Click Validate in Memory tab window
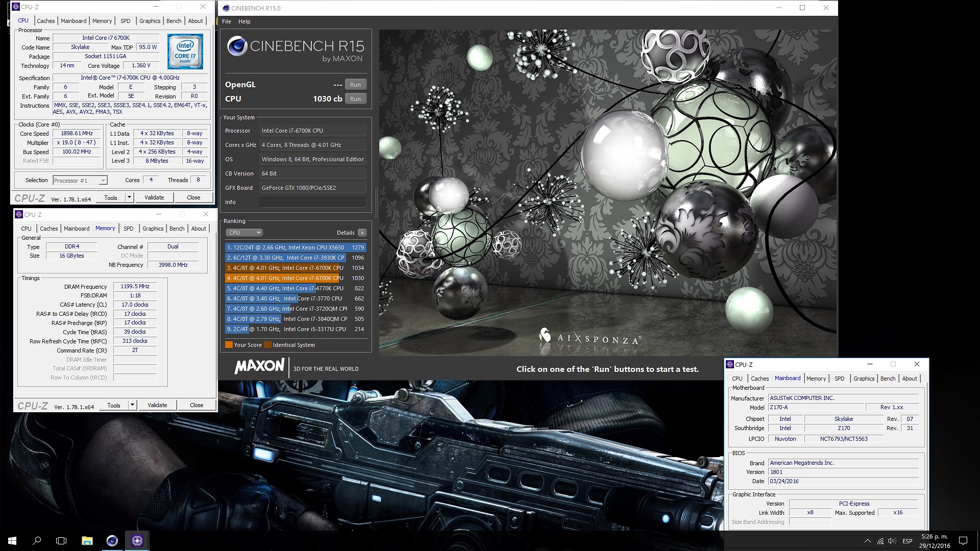Screen dimensions: 980x551 click(157, 405)
